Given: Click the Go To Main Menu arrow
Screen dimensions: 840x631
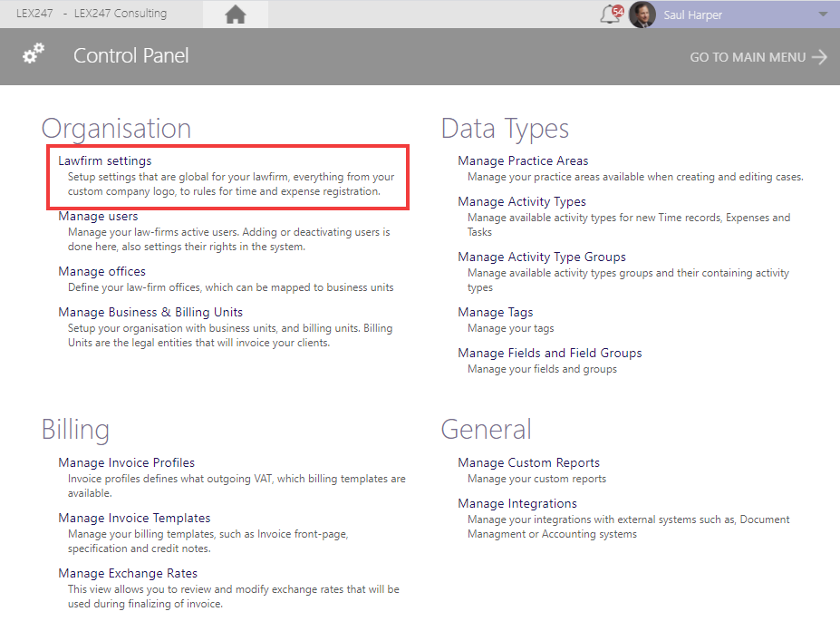Looking at the screenshot, I should point(820,57).
